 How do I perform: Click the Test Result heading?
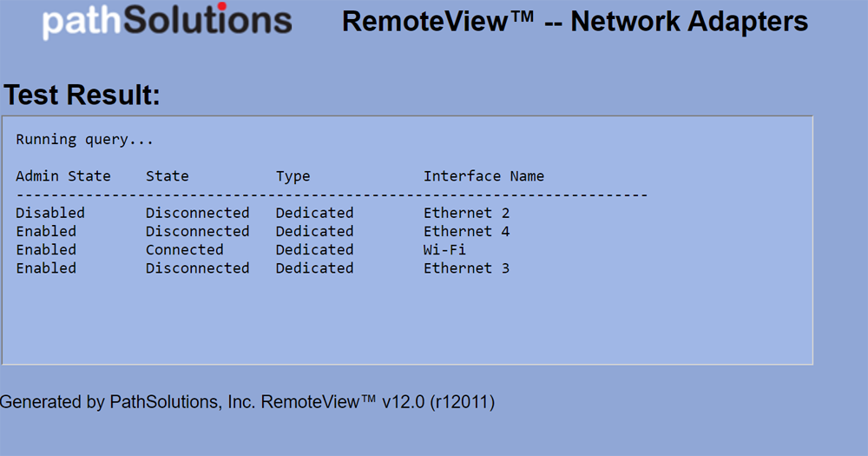point(82,96)
